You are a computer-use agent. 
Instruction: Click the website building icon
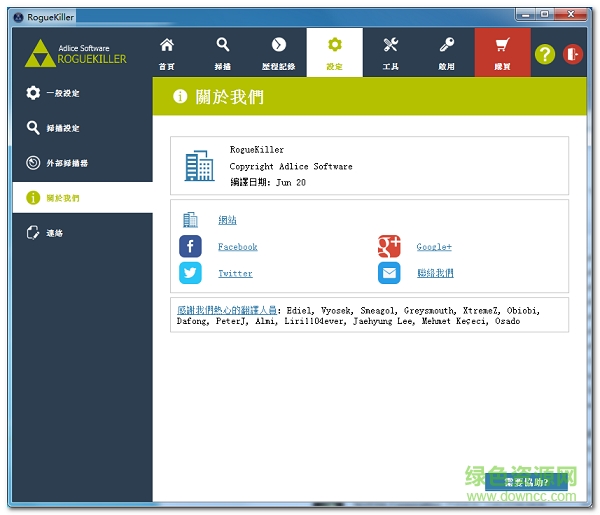(x=190, y=220)
